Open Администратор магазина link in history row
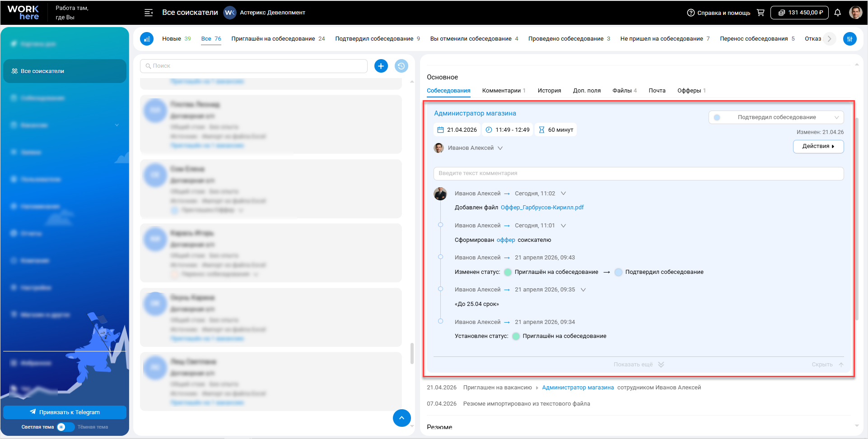The image size is (868, 439). click(x=578, y=388)
